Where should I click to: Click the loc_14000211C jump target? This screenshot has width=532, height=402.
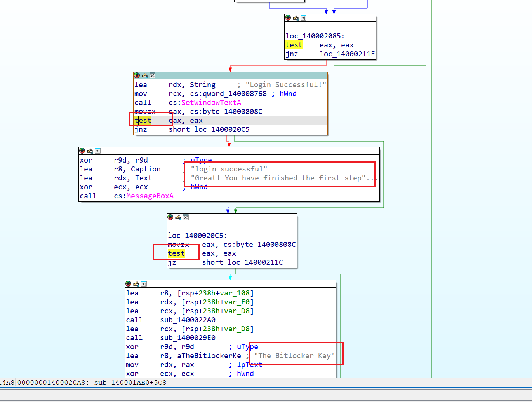[255, 262]
